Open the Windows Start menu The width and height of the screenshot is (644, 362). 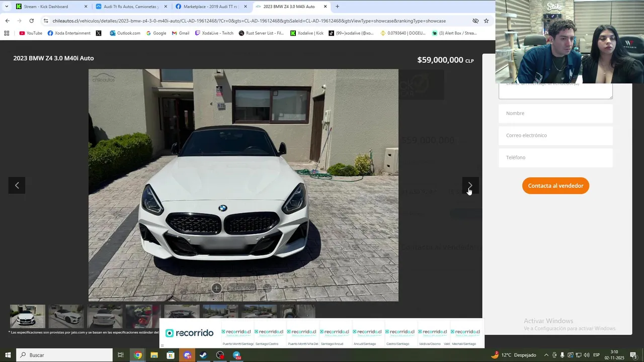pyautogui.click(x=8, y=355)
